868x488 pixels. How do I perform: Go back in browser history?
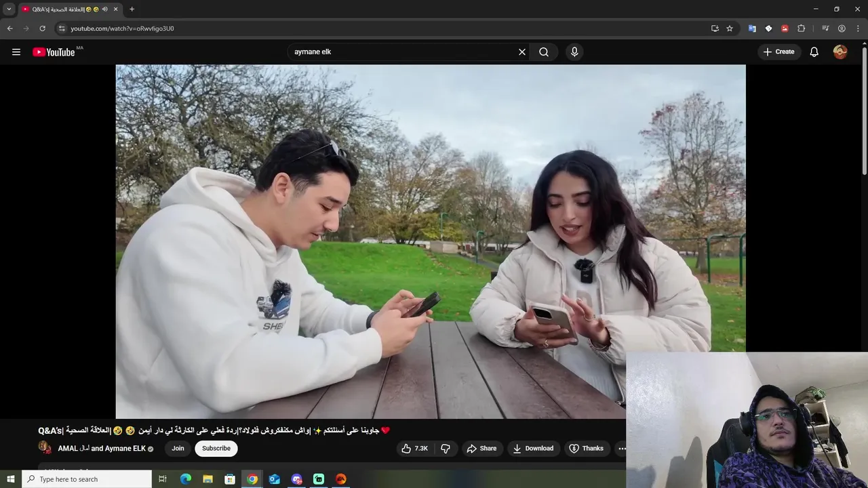coord(9,28)
